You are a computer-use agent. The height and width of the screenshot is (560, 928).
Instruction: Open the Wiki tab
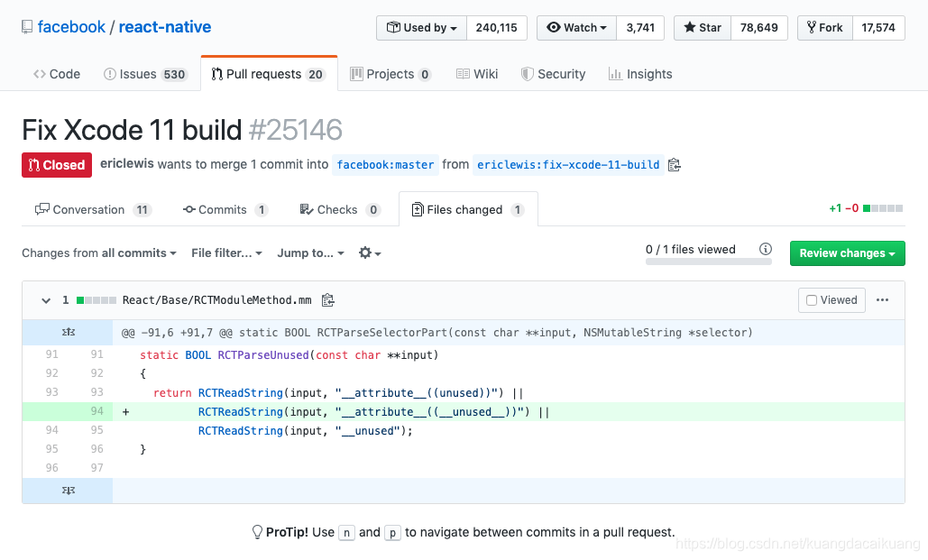[477, 74]
